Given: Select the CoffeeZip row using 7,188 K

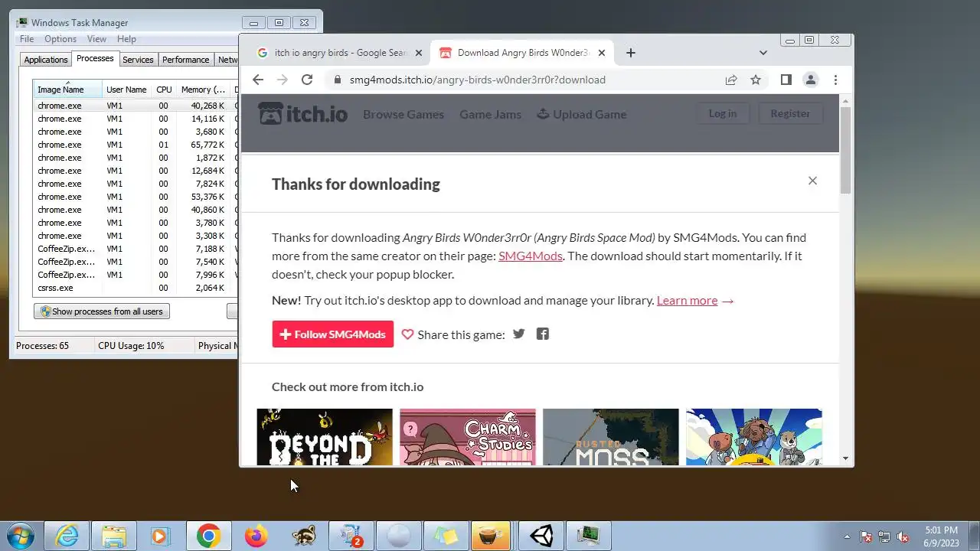Looking at the screenshot, I should point(136,249).
